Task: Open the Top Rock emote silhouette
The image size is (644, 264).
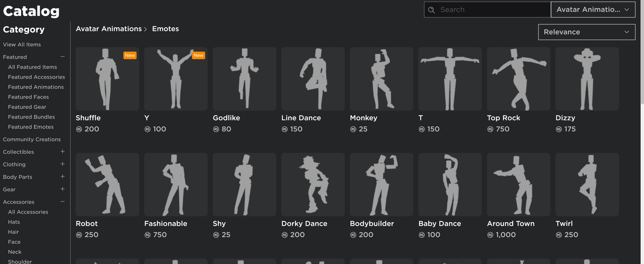Action: pyautogui.click(x=518, y=79)
